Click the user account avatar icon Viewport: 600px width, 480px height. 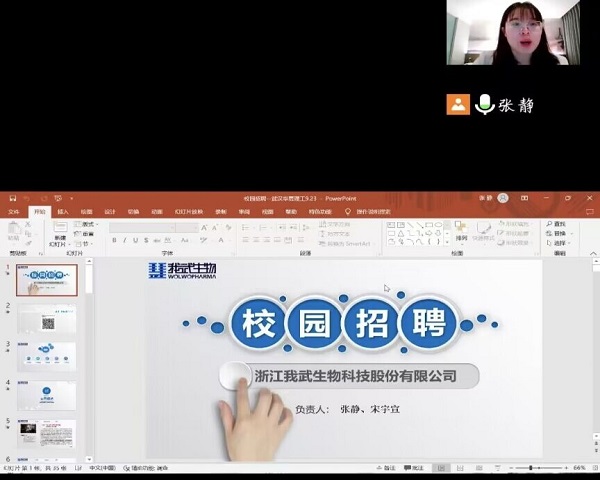pos(503,198)
